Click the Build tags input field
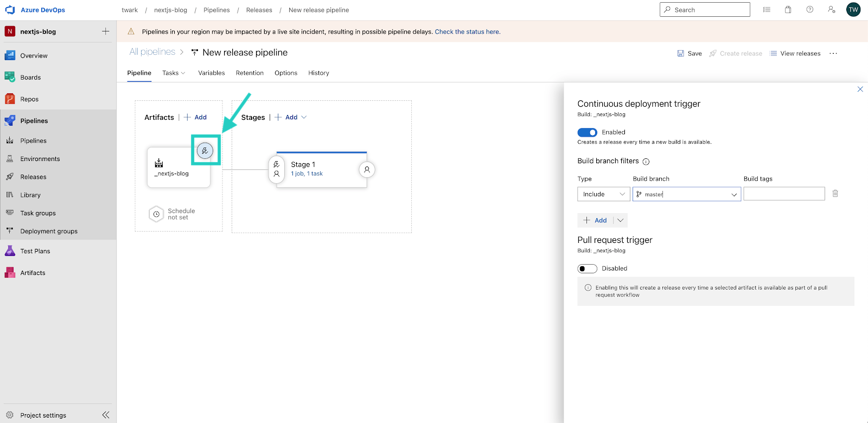 [784, 194]
